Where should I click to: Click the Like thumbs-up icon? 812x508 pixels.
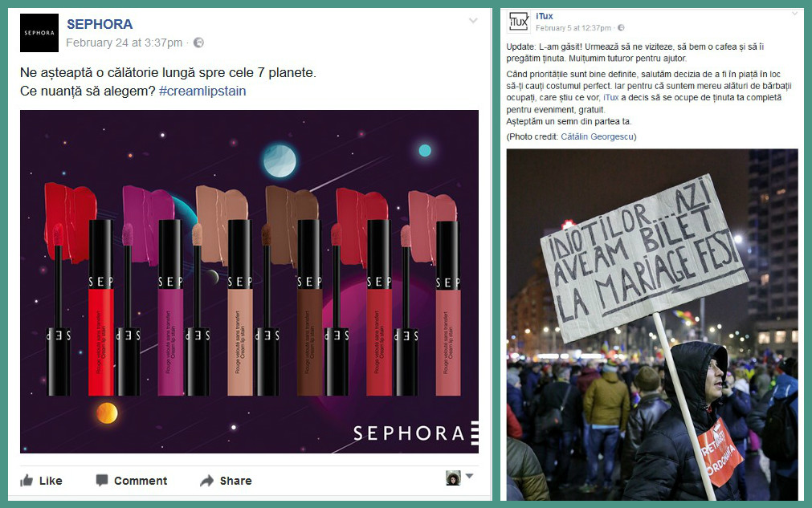point(27,481)
